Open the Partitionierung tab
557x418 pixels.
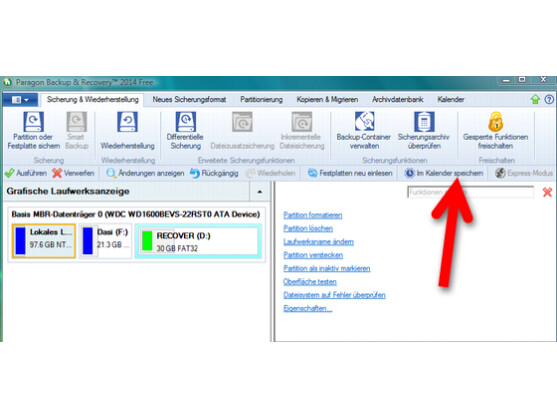click(261, 100)
